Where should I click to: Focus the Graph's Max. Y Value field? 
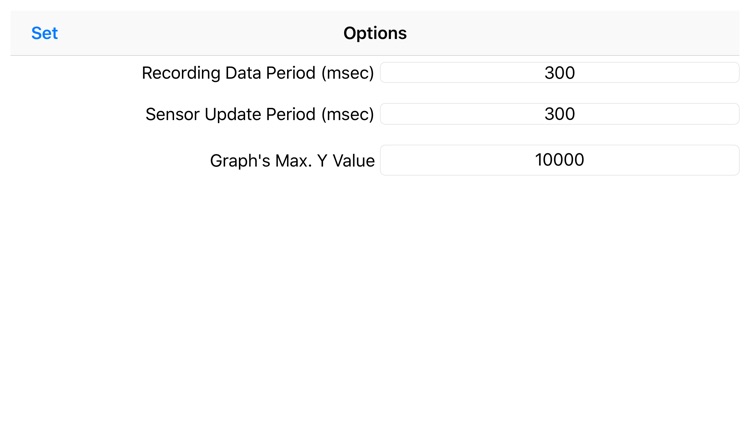(x=559, y=160)
